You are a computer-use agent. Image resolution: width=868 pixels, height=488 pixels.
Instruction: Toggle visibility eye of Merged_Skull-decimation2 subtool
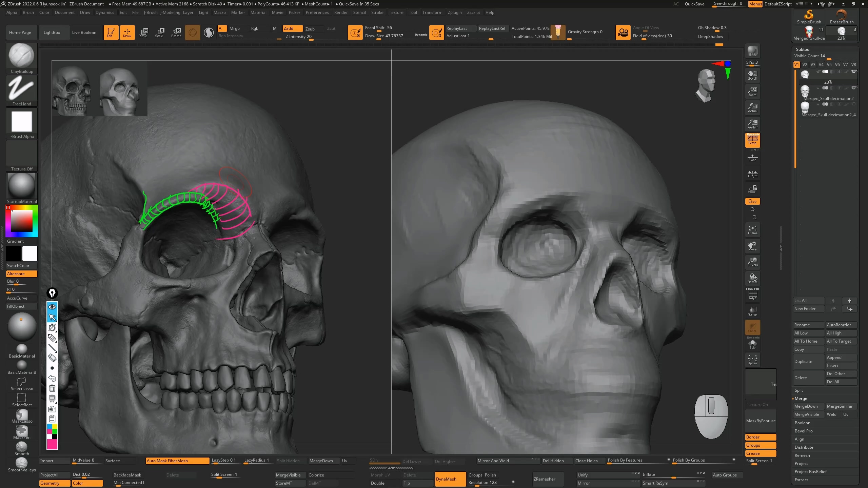coord(854,88)
